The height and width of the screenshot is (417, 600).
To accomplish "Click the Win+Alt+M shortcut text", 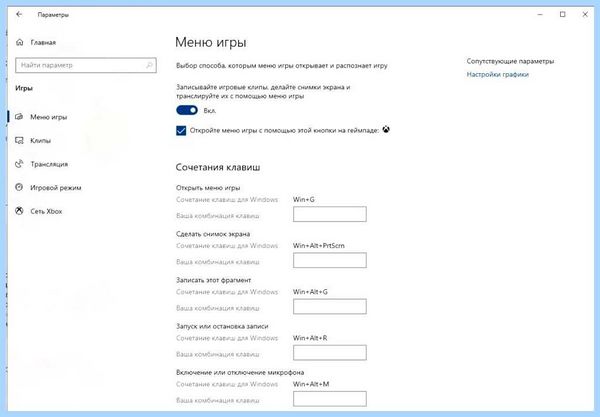I will 311,384.
